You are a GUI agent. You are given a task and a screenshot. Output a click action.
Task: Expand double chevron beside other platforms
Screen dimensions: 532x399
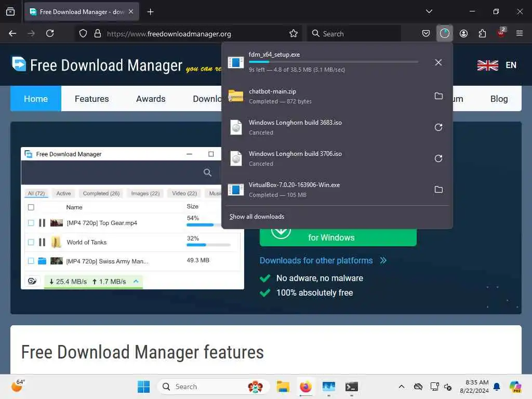(383, 261)
